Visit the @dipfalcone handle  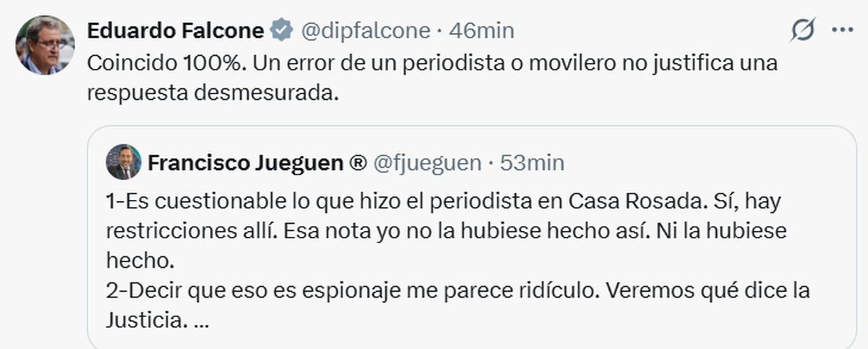pyautogui.click(x=367, y=30)
